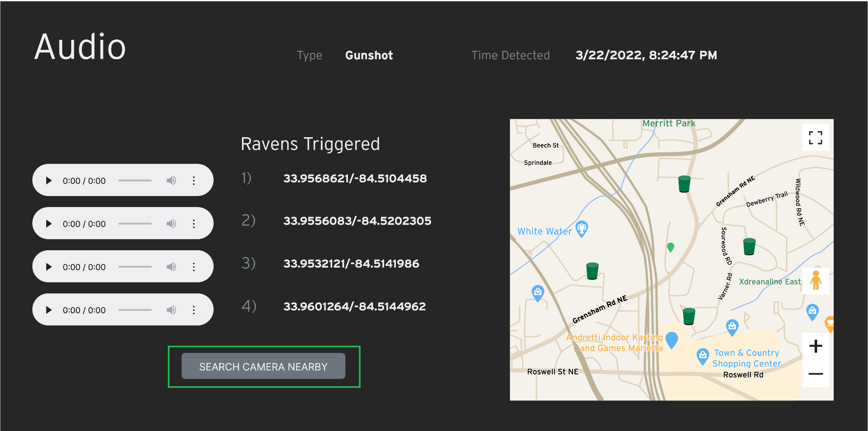Click the blue location pin near Andretti Indoor Karting
868x431 pixels.
pyautogui.click(x=671, y=340)
